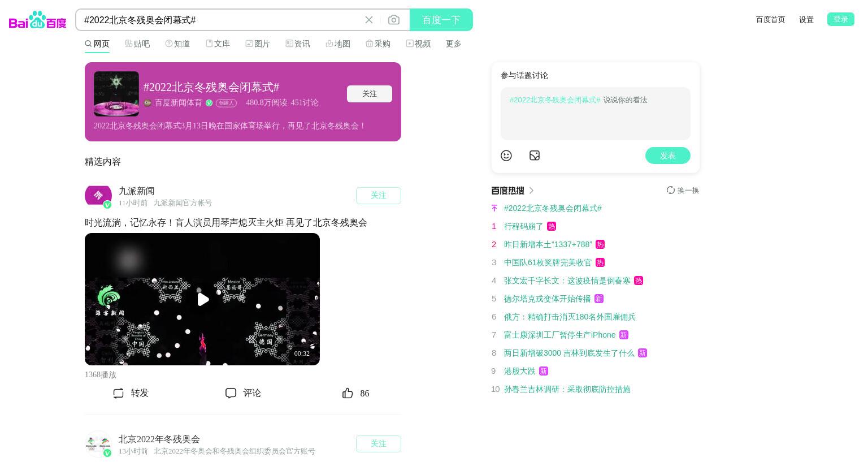Expand 百度热搜 with the chevron arrow
The width and height of the screenshot is (868, 466).
[531, 191]
